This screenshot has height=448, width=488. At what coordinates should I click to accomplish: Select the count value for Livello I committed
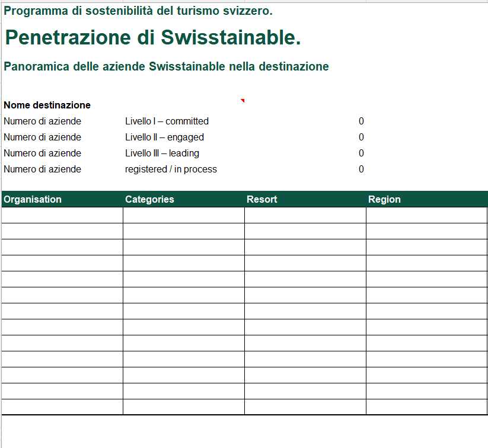(x=361, y=121)
